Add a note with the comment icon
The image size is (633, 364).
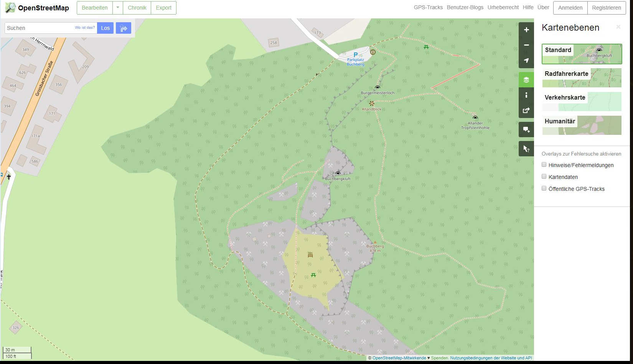(526, 130)
